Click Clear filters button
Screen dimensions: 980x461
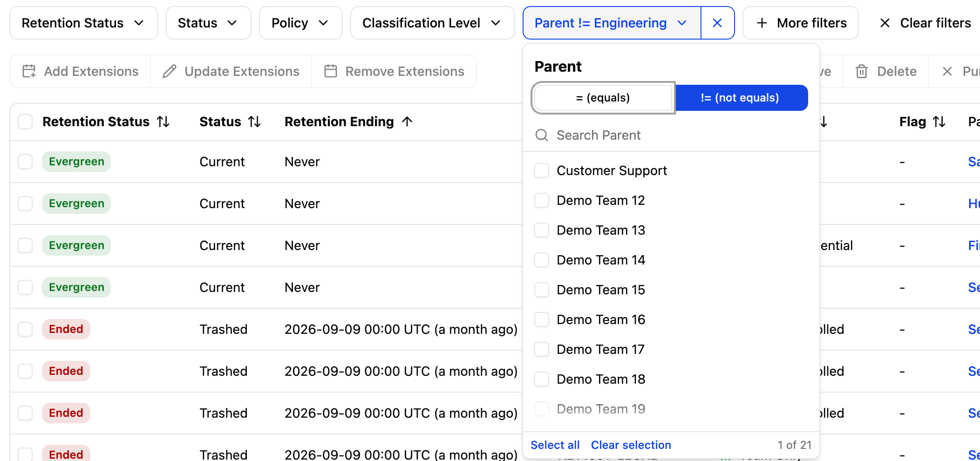(x=925, y=23)
